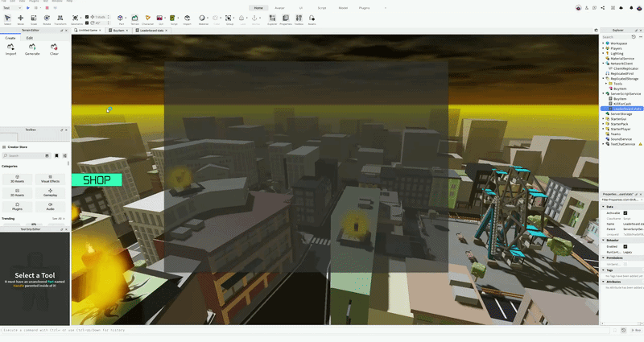This screenshot has height=342, width=644.
Task: Open the Material picker icon
Action: coord(202,19)
